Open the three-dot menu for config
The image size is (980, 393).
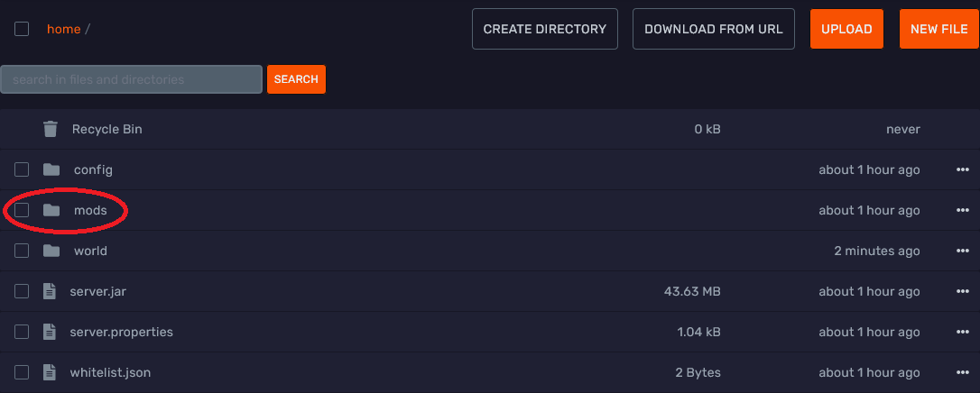[962, 169]
